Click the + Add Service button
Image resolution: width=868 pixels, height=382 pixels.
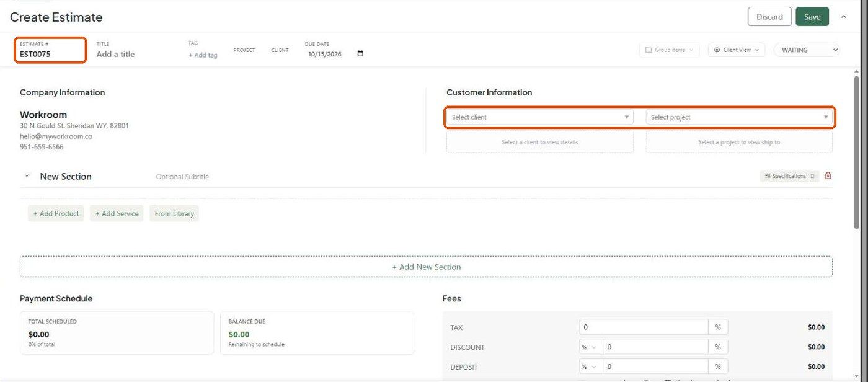117,213
